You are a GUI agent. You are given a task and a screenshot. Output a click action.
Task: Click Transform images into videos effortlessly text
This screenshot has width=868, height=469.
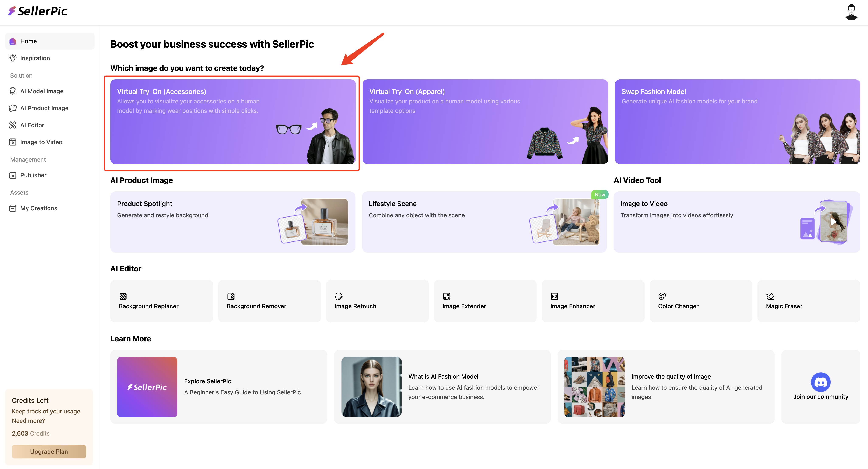pyautogui.click(x=677, y=215)
